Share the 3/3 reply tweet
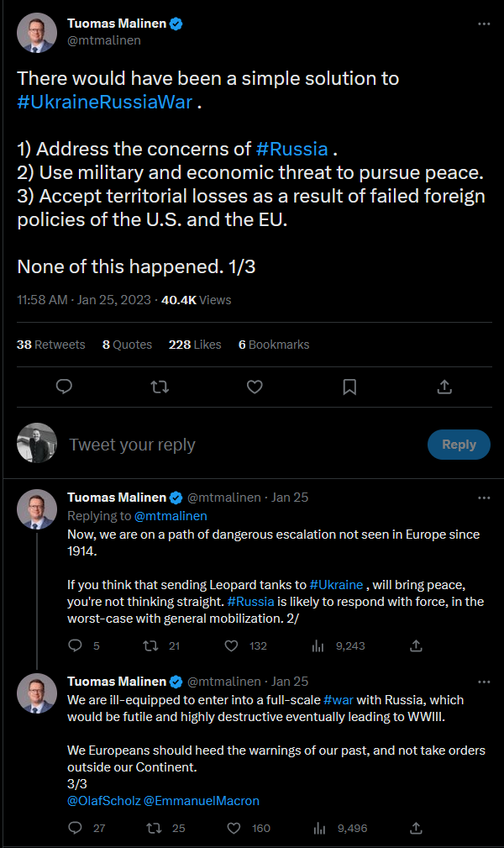This screenshot has height=848, width=504. 416,828
